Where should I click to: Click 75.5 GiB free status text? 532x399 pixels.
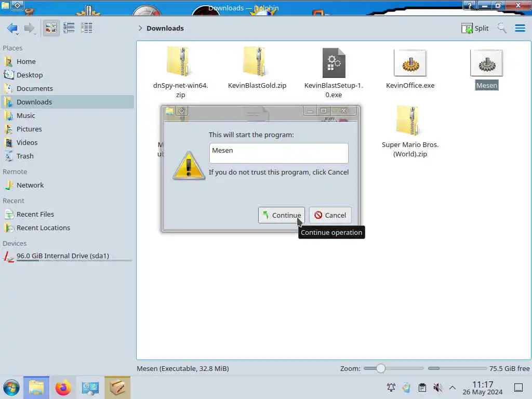click(x=509, y=368)
